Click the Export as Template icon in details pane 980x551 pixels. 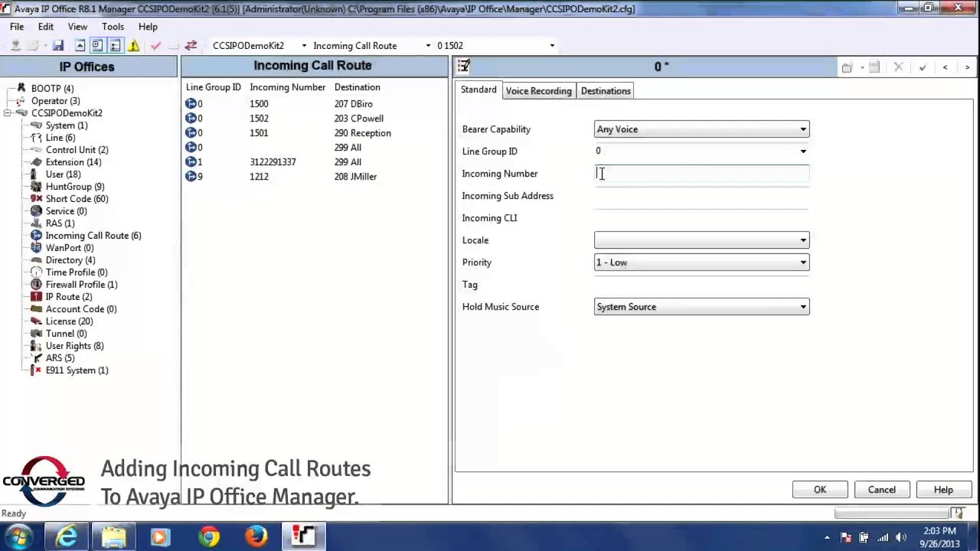(874, 67)
